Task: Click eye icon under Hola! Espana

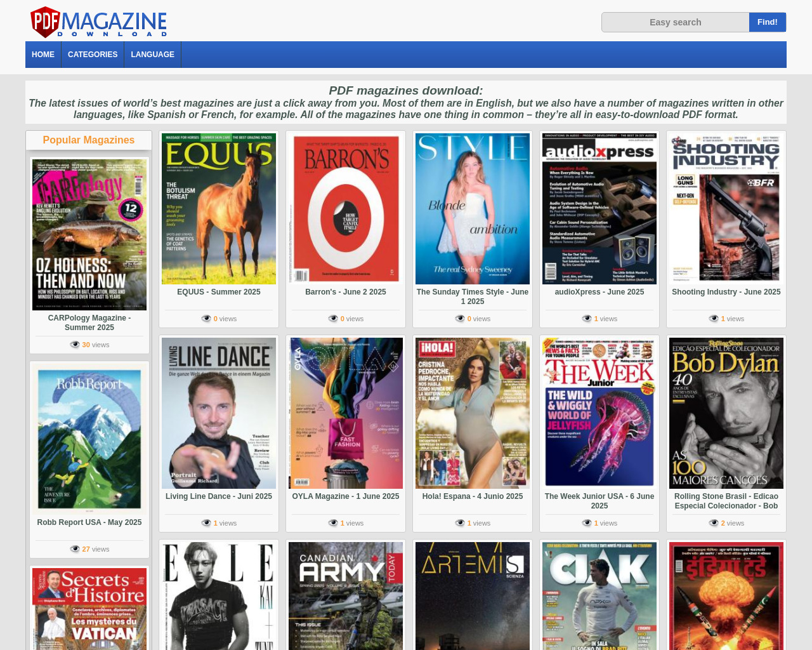Action: [x=460, y=523]
